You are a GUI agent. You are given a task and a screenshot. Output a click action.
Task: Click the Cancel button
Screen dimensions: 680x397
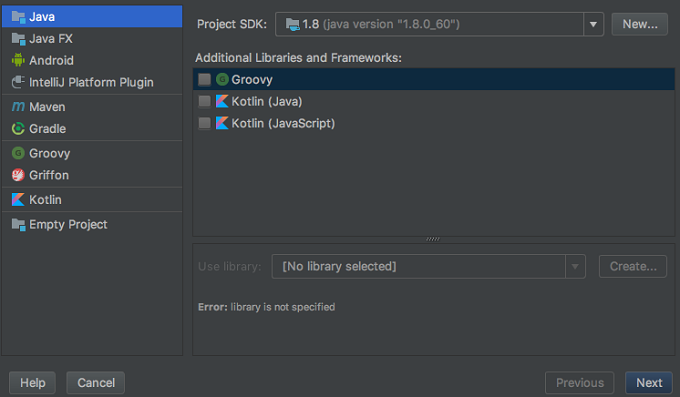pos(96,383)
